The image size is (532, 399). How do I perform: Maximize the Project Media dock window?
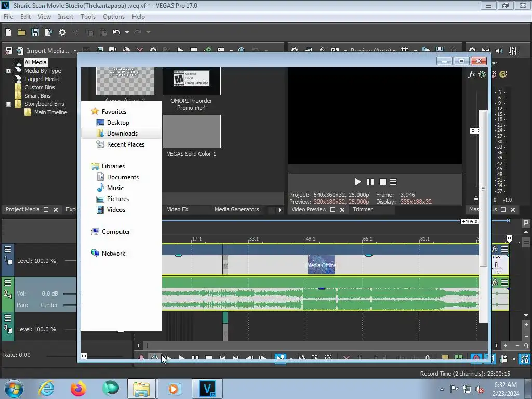46,210
